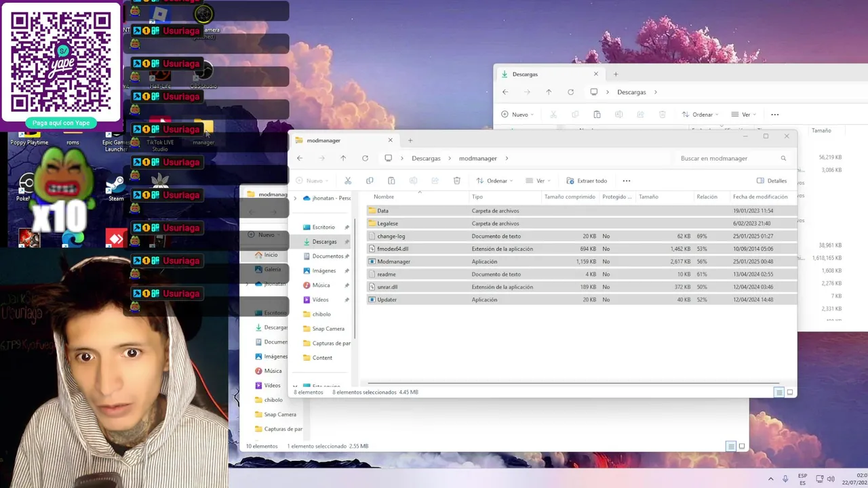The width and height of the screenshot is (868, 488).
Task: Open the three-dots more options in modmanager toolbar
Action: click(x=627, y=181)
